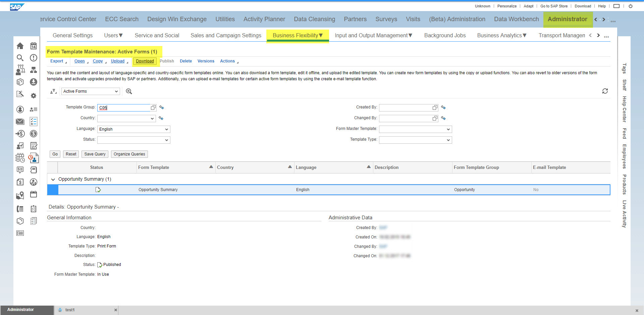Open the circled person account icon

click(20, 109)
